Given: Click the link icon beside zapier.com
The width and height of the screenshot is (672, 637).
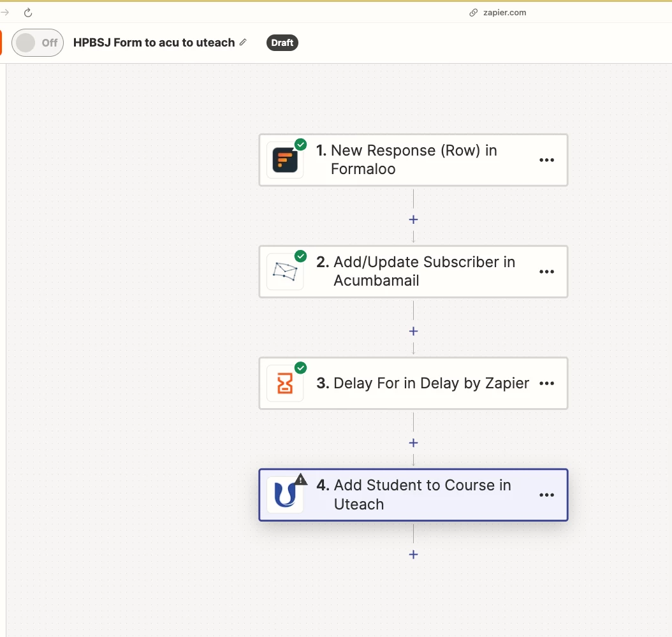Looking at the screenshot, I should tap(473, 12).
